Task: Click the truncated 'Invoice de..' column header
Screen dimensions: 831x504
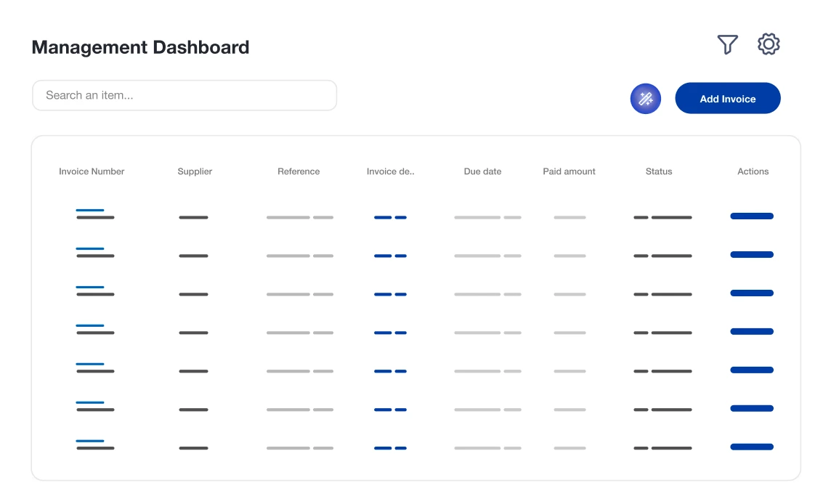Action: [390, 171]
